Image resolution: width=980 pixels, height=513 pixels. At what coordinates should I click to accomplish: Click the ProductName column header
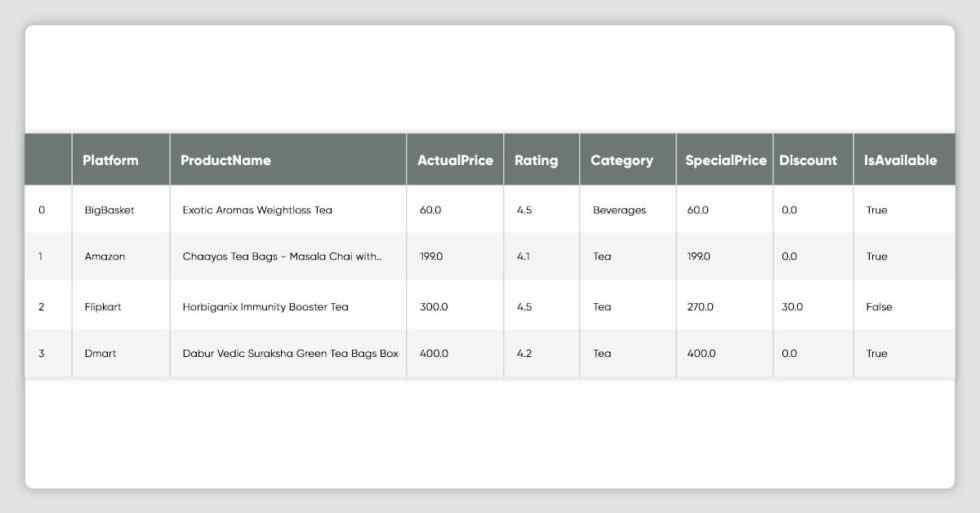(x=226, y=161)
